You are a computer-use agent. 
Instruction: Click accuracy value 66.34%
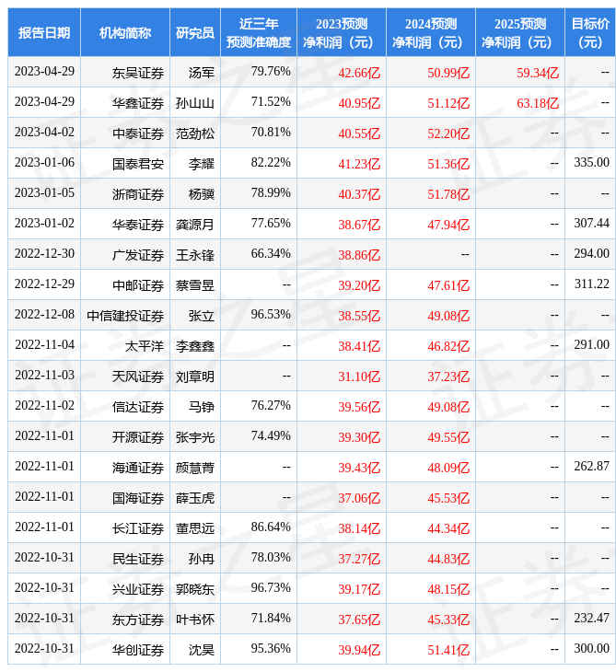[271, 254]
